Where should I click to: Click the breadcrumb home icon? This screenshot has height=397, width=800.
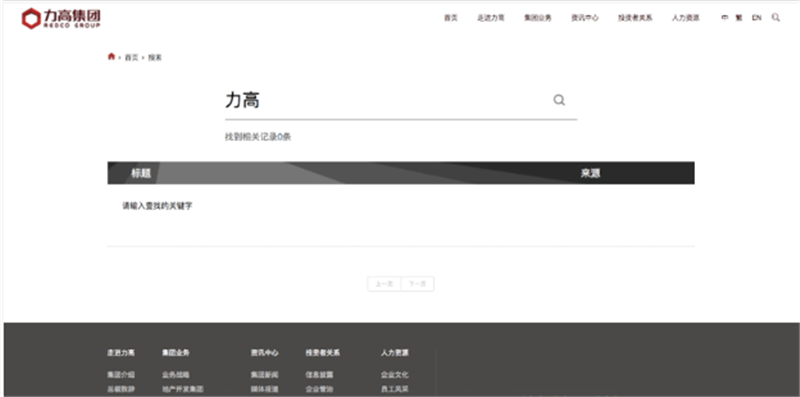click(111, 57)
